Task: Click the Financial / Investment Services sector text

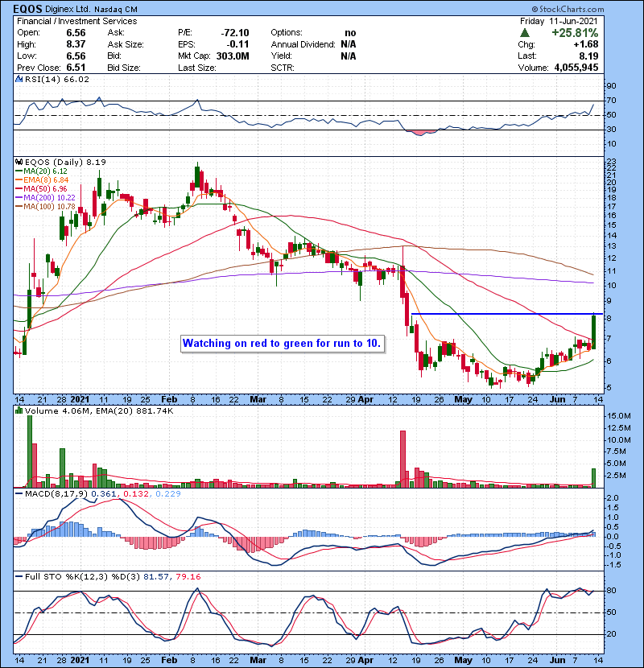Action: click(x=77, y=21)
